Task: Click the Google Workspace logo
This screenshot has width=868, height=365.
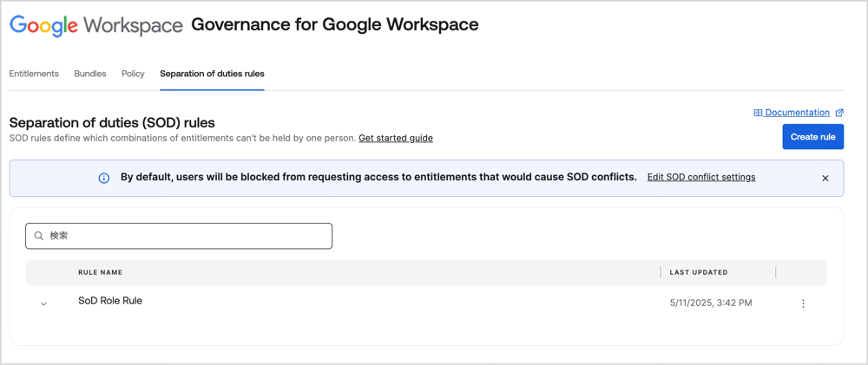Action: (95, 25)
